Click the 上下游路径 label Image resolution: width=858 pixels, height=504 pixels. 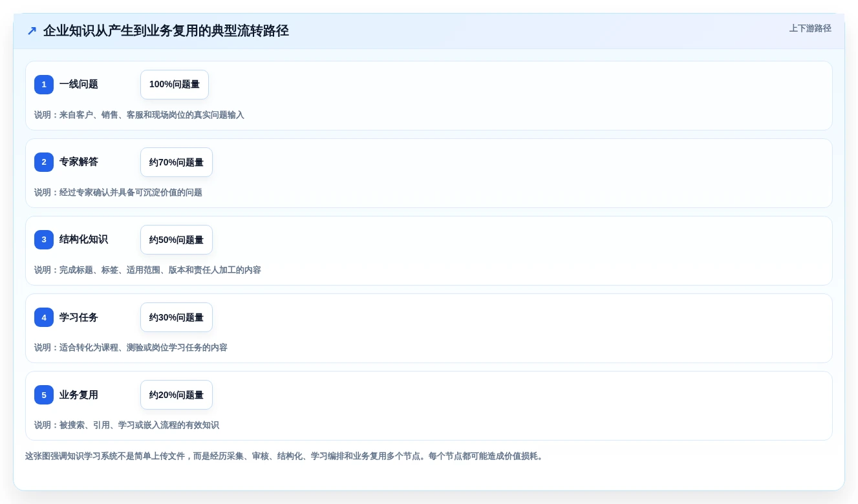[810, 28]
